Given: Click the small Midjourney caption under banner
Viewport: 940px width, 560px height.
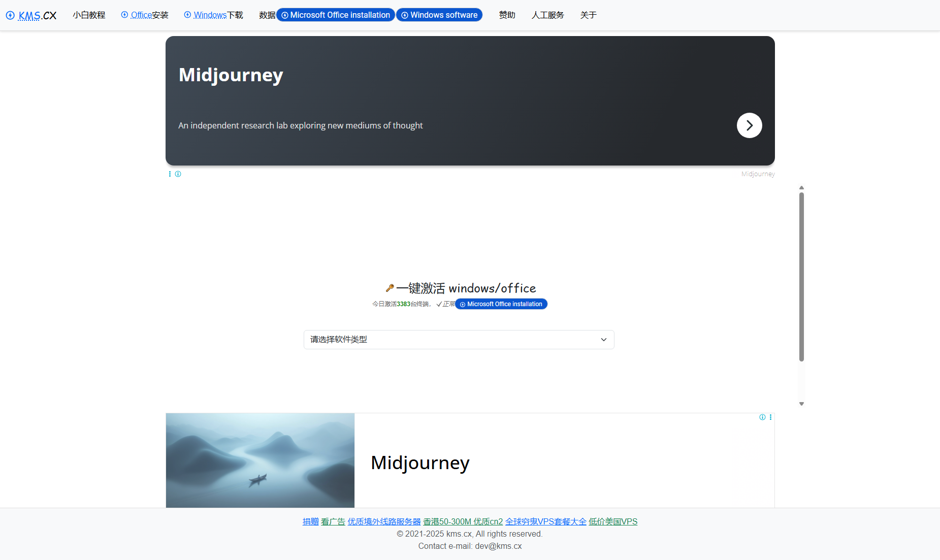Looking at the screenshot, I should pos(758,174).
